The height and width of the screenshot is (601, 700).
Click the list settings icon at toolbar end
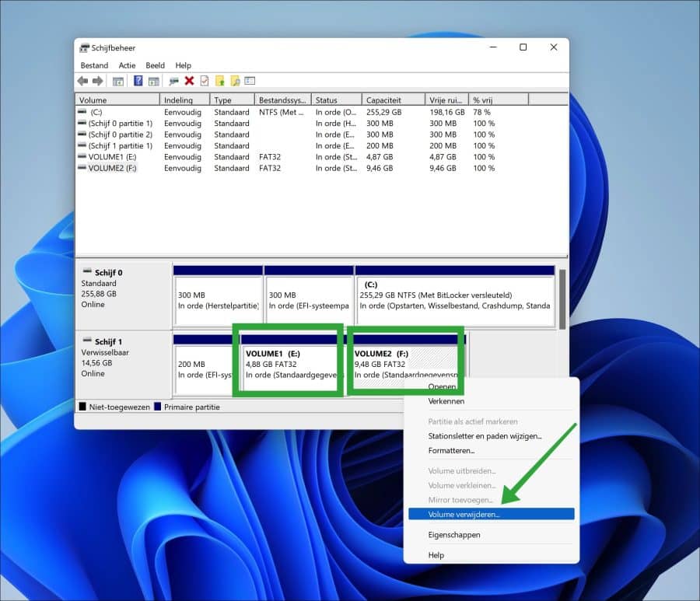click(250, 81)
